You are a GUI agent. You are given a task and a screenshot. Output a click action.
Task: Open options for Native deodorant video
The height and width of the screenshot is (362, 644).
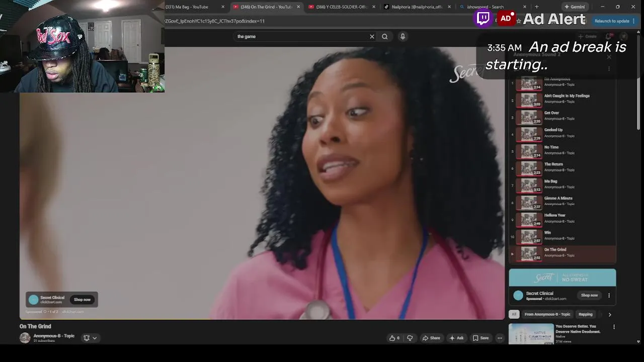pos(614,327)
